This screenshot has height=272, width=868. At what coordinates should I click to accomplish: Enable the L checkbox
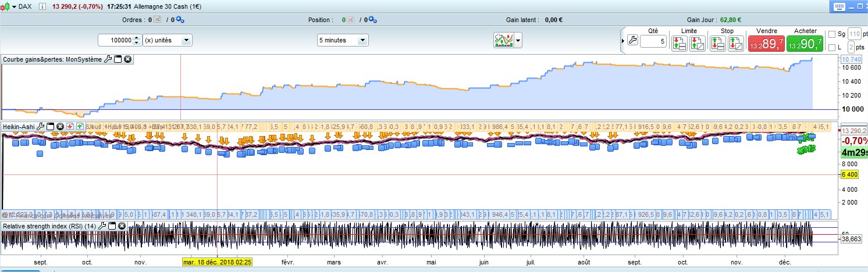point(831,47)
